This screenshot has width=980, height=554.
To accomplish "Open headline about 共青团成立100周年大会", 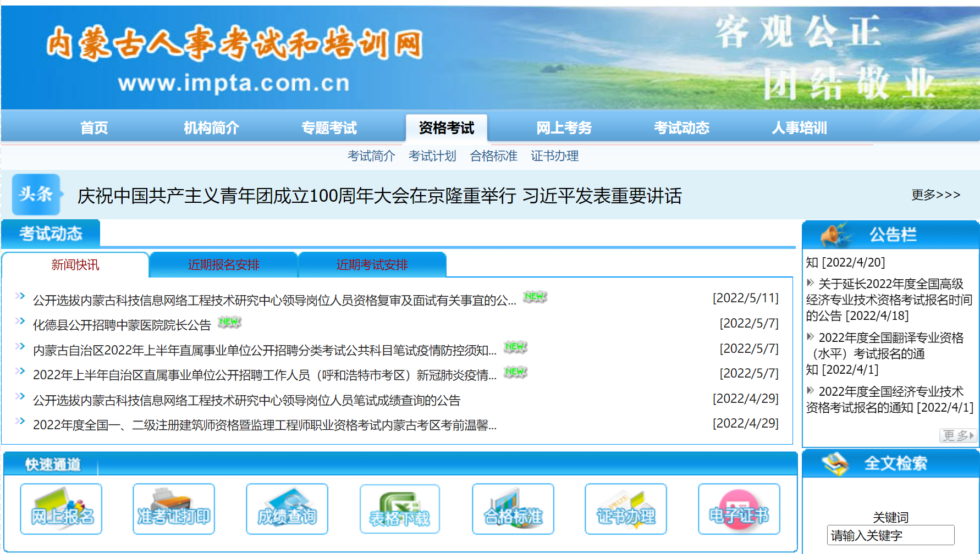I will pos(379,196).
